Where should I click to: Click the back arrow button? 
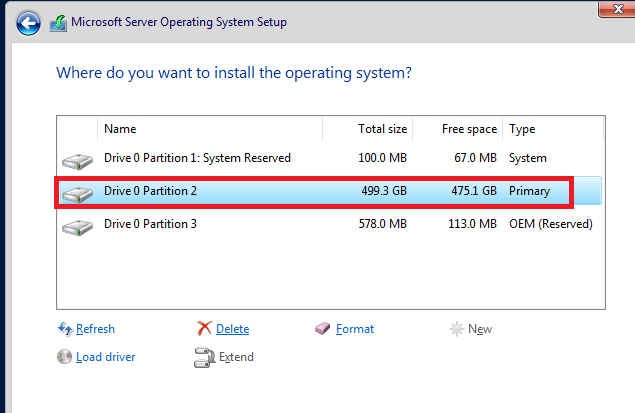point(29,21)
